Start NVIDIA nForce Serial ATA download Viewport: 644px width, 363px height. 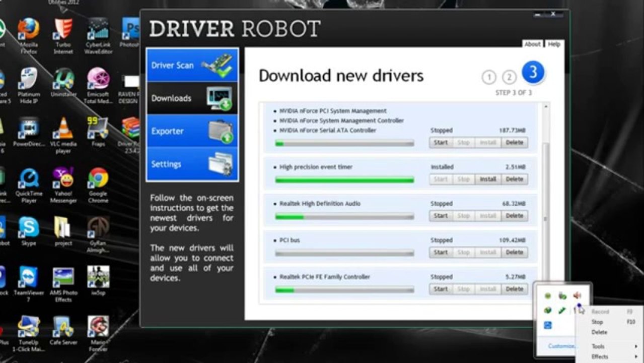[x=441, y=142]
